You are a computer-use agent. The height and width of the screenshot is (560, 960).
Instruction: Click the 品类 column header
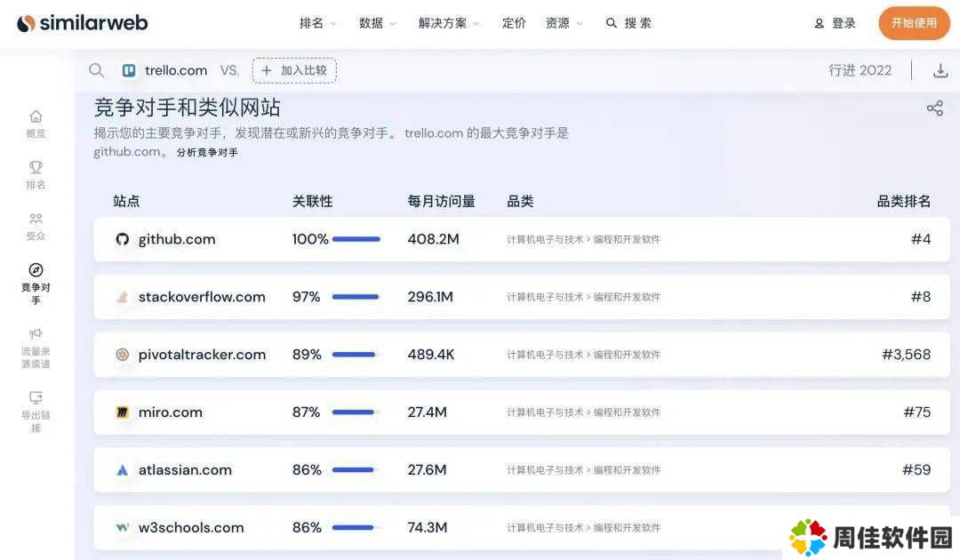(520, 202)
